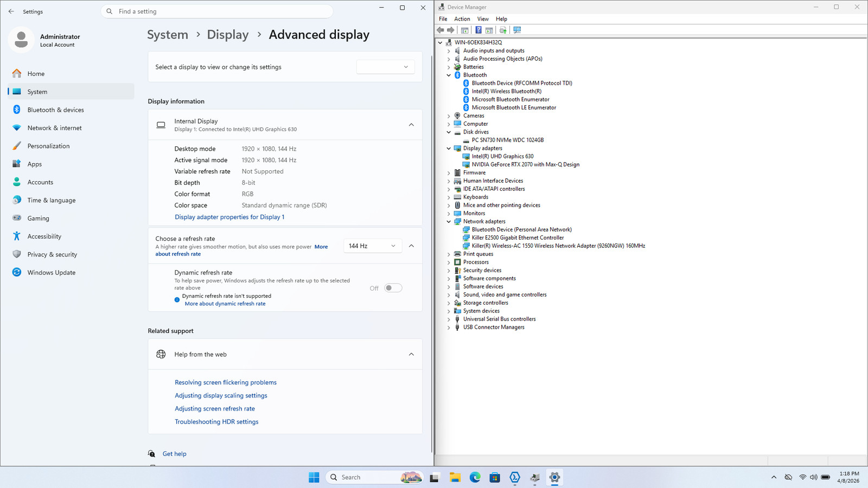
Task: Open Time & language settings page
Action: (71, 200)
